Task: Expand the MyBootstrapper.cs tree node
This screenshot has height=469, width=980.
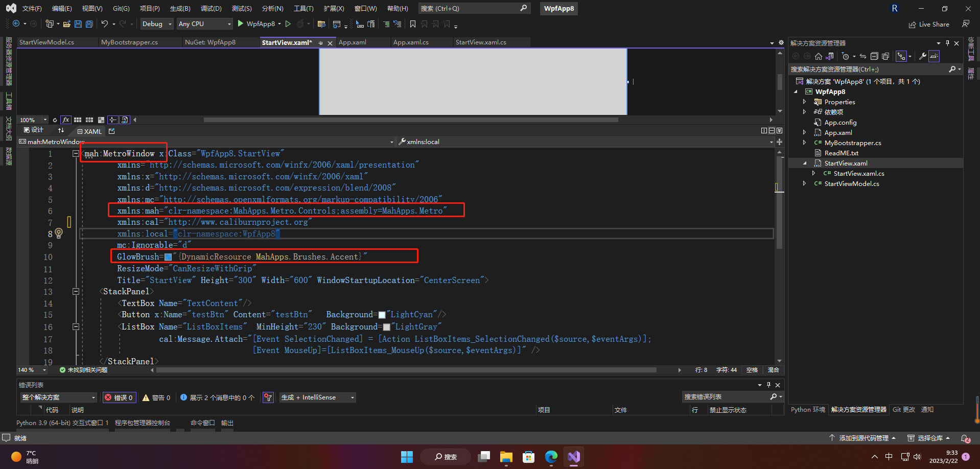Action: coord(805,143)
